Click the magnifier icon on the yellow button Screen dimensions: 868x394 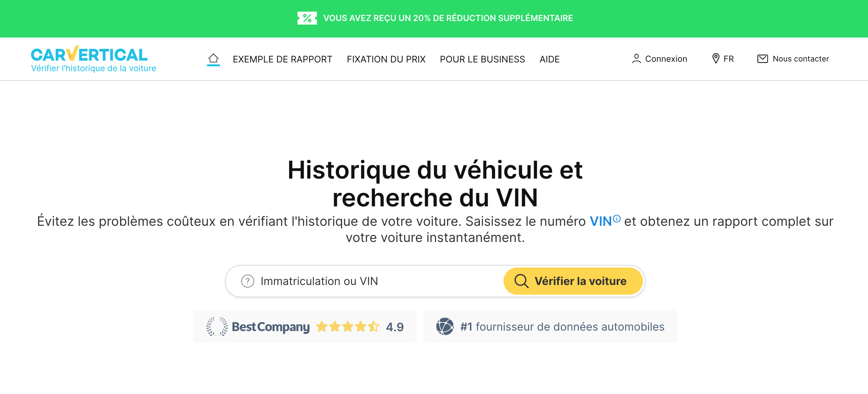point(522,281)
